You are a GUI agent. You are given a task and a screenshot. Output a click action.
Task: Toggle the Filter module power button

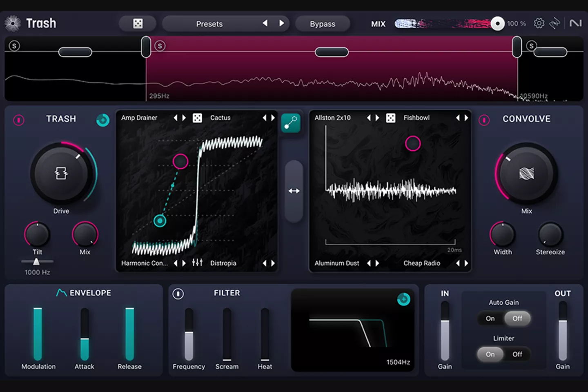(178, 294)
